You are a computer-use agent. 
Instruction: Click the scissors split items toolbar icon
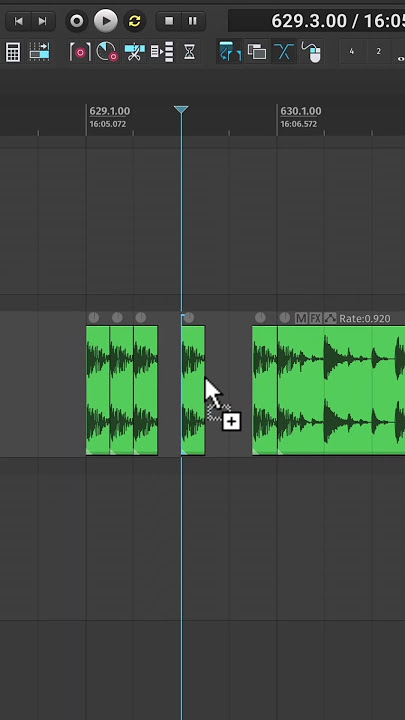pyautogui.click(x=134, y=52)
